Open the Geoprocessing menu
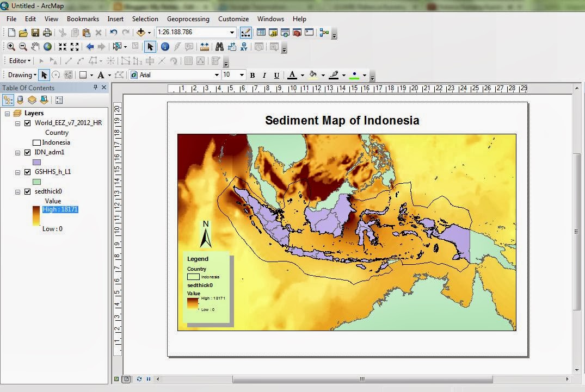This screenshot has width=585, height=392. coord(188,18)
